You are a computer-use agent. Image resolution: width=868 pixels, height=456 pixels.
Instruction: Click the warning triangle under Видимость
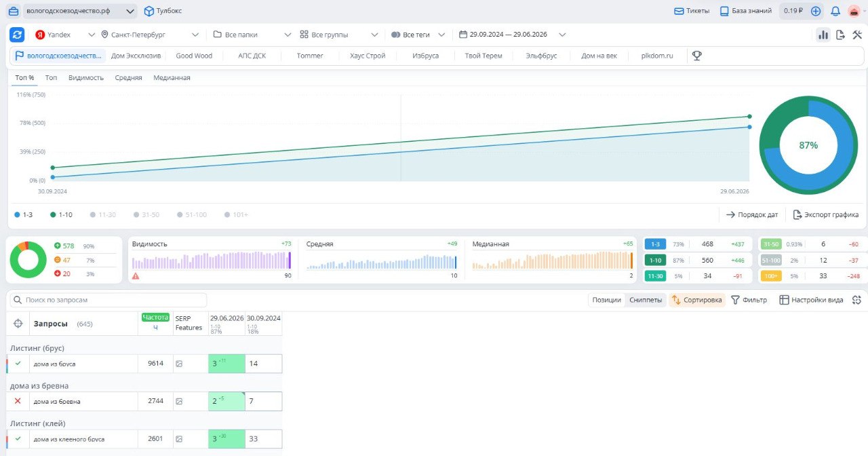pos(136,276)
